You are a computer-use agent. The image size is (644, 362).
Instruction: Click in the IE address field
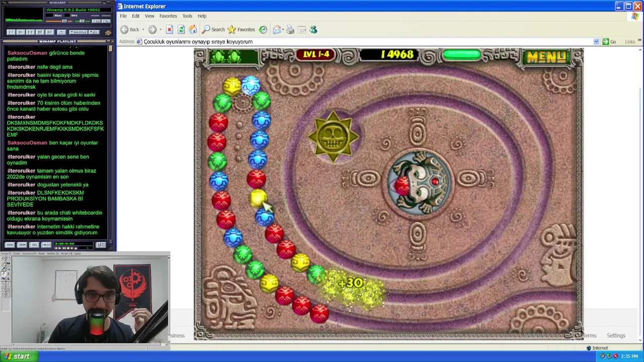click(367, 42)
